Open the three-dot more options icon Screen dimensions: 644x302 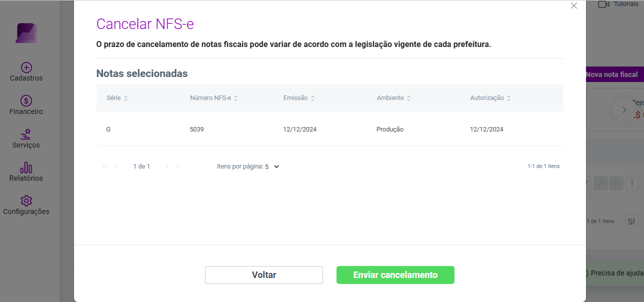coord(632,183)
